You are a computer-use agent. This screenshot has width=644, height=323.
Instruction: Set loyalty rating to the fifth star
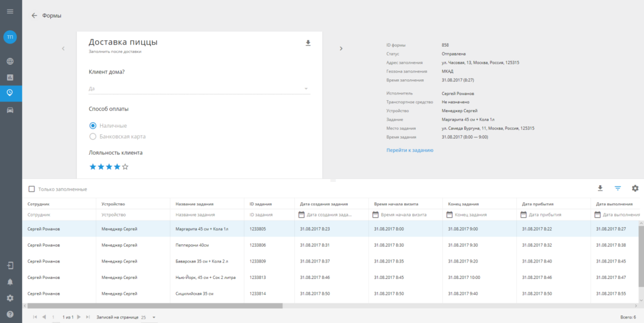[x=125, y=167]
